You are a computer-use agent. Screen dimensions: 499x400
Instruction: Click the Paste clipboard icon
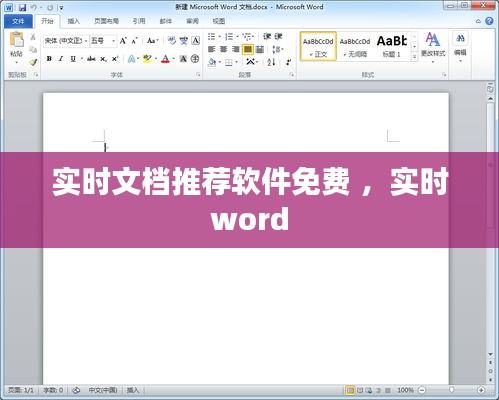tap(16, 40)
